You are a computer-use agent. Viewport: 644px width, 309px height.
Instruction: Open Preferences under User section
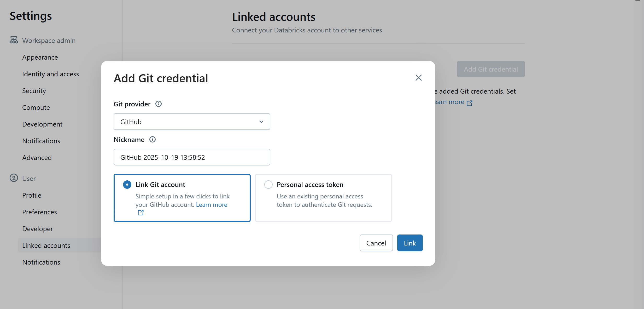coord(39,212)
